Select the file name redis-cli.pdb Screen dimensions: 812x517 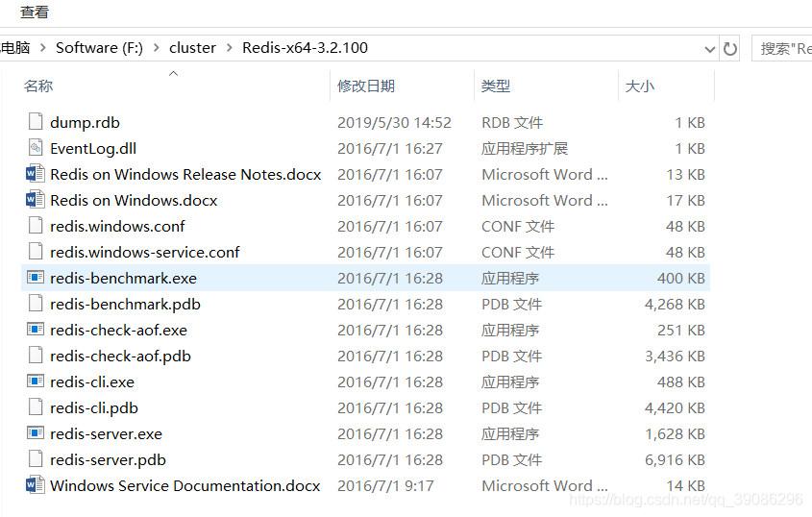coord(94,407)
